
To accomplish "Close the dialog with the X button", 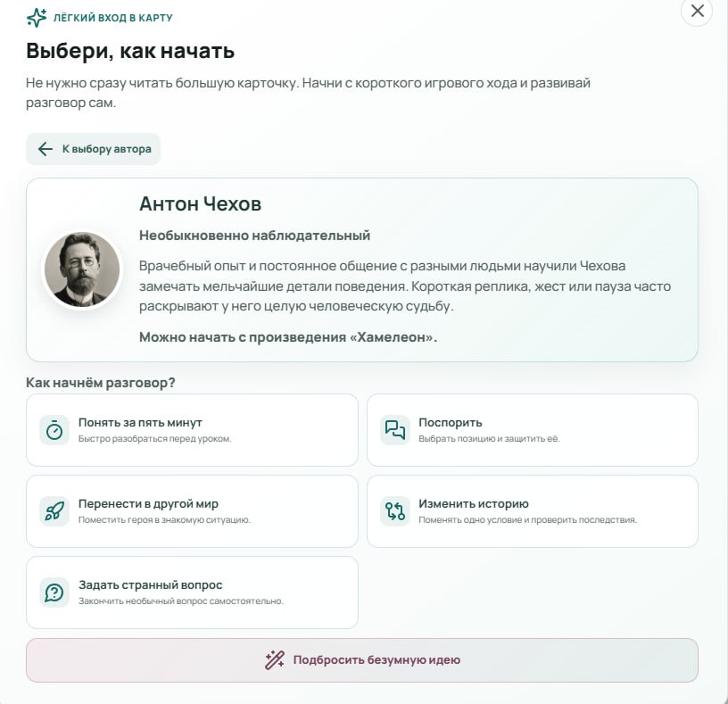I will [x=697, y=11].
